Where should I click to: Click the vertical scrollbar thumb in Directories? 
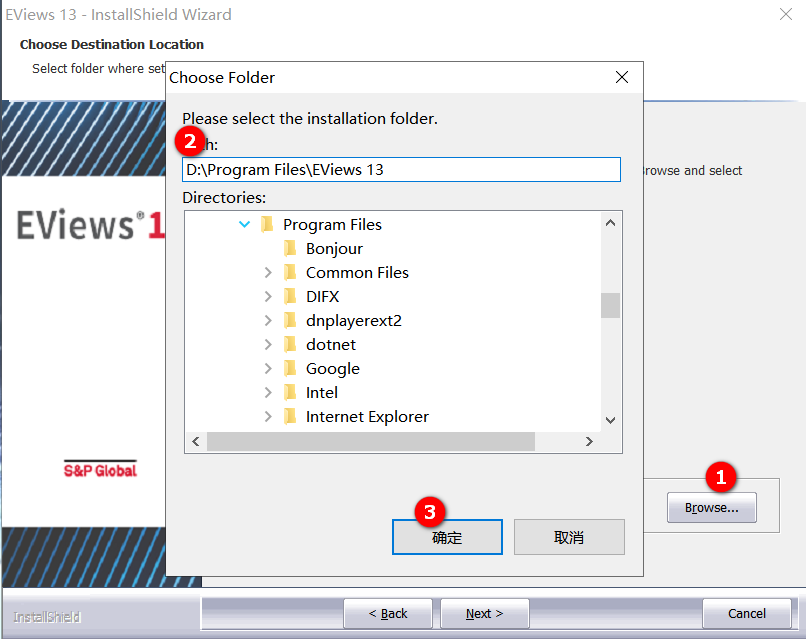point(610,305)
